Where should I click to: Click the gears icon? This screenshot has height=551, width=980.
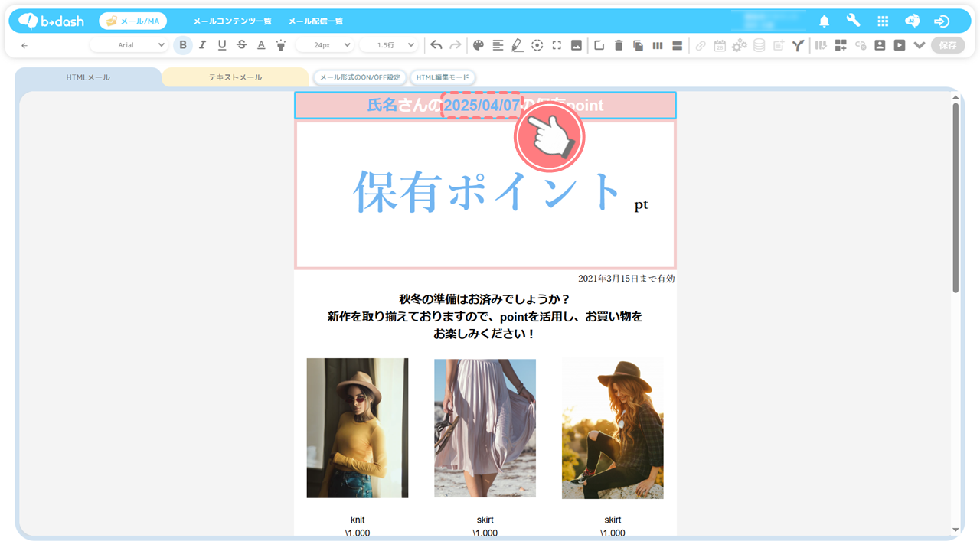tap(739, 45)
